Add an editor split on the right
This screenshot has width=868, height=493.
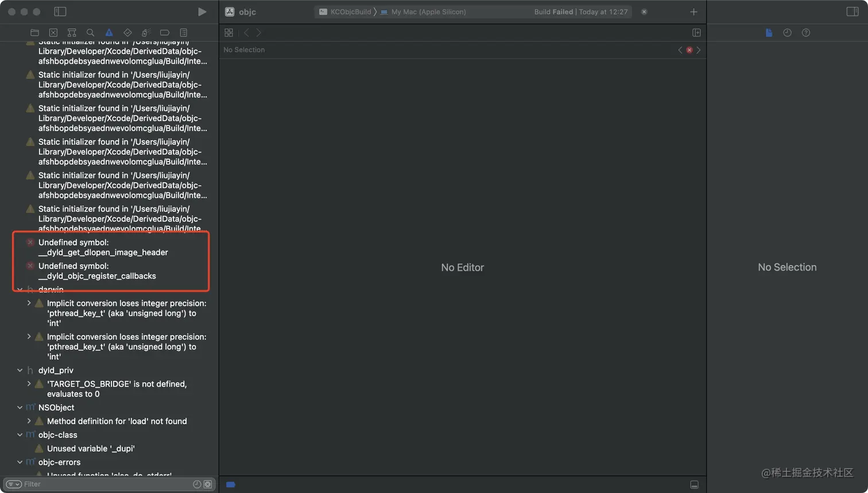coord(696,33)
